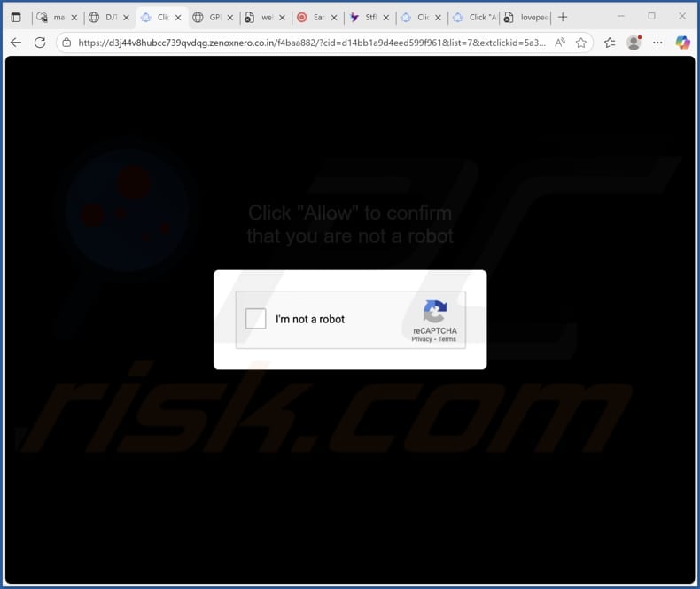This screenshot has height=589, width=700.
Task: Open the Read aloud icon in address bar
Action: click(560, 43)
